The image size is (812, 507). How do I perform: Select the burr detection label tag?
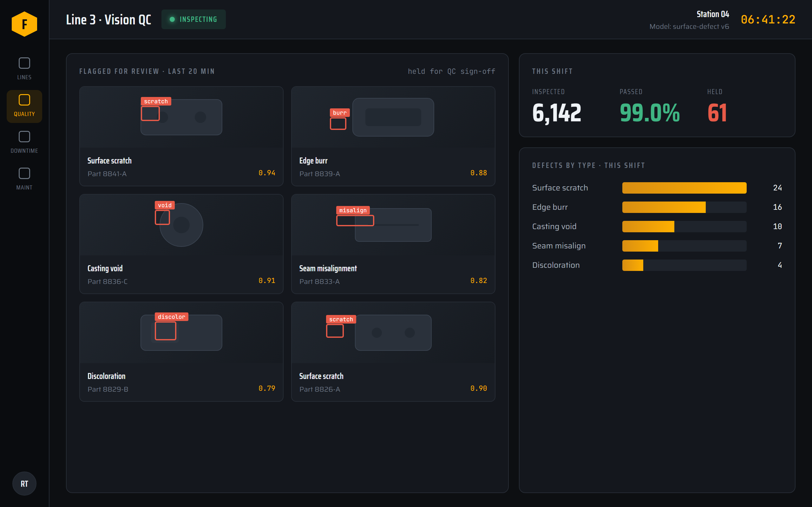(340, 113)
